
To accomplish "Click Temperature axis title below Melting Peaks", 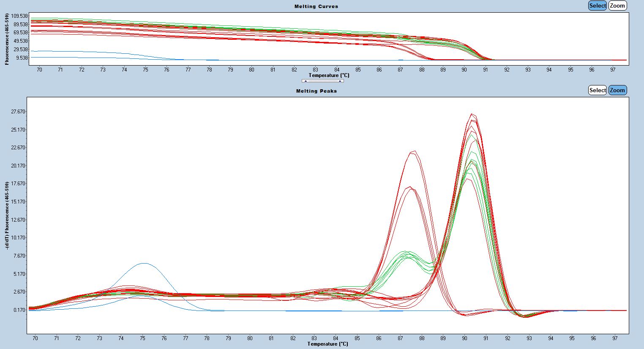I will tap(327, 344).
